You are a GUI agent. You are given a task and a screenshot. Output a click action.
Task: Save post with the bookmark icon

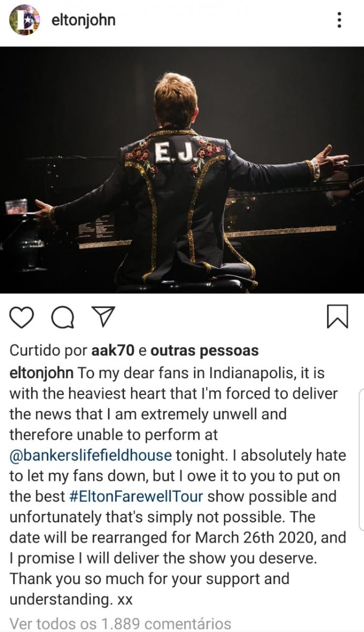pos(337,317)
